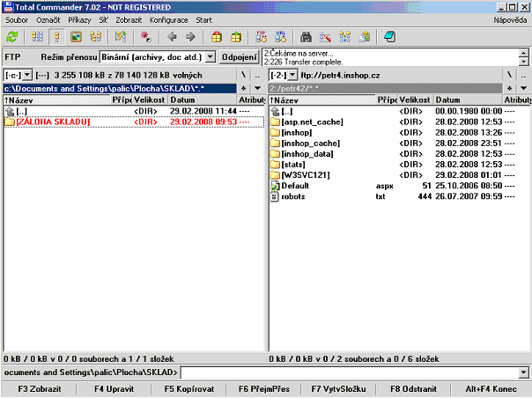
Task: Click F7 VytvSložku button
Action: click(338, 389)
